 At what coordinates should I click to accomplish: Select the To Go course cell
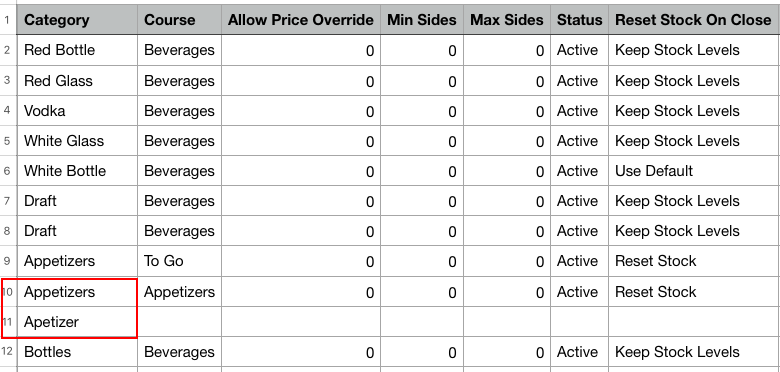(180, 261)
